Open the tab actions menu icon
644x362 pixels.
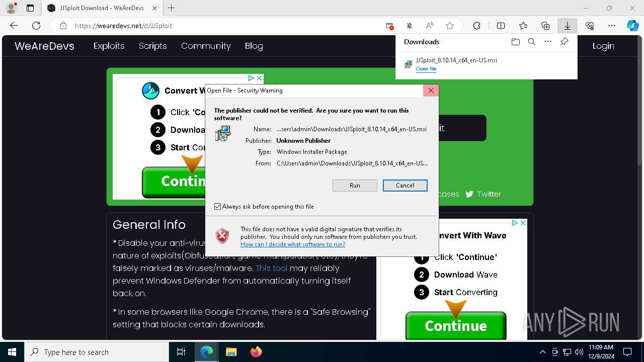click(30, 8)
